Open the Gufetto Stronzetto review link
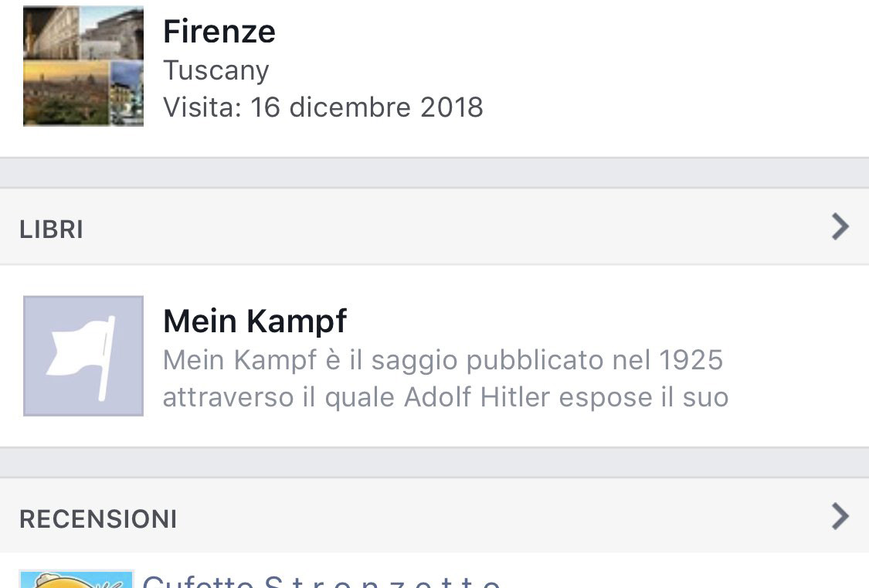869x588 pixels. pyautogui.click(x=321, y=581)
